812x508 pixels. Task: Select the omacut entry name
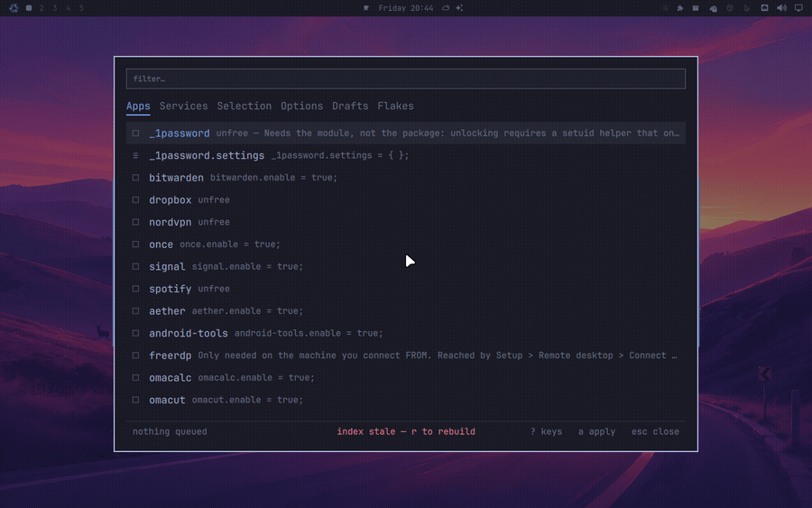coord(167,401)
